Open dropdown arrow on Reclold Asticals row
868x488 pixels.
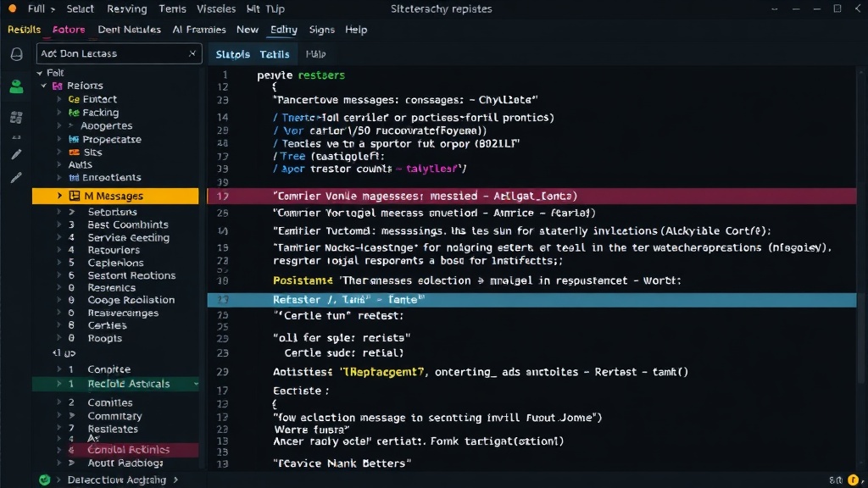[196, 384]
